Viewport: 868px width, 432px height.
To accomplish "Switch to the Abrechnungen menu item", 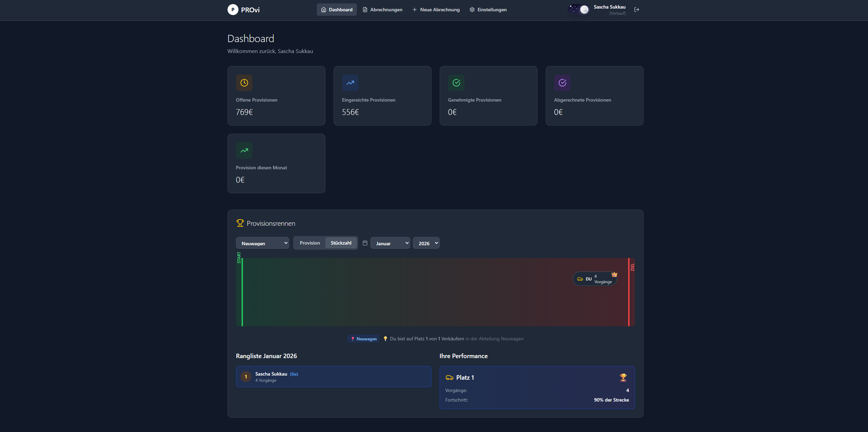I will (386, 10).
